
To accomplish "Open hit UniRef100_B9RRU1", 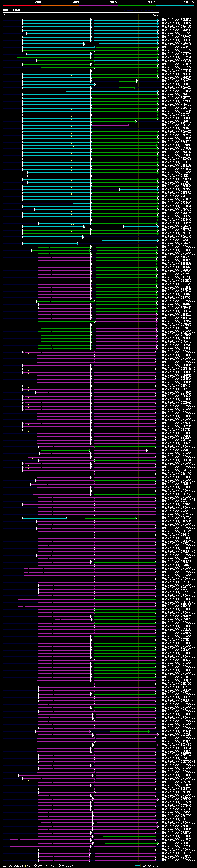I will 177,30.
